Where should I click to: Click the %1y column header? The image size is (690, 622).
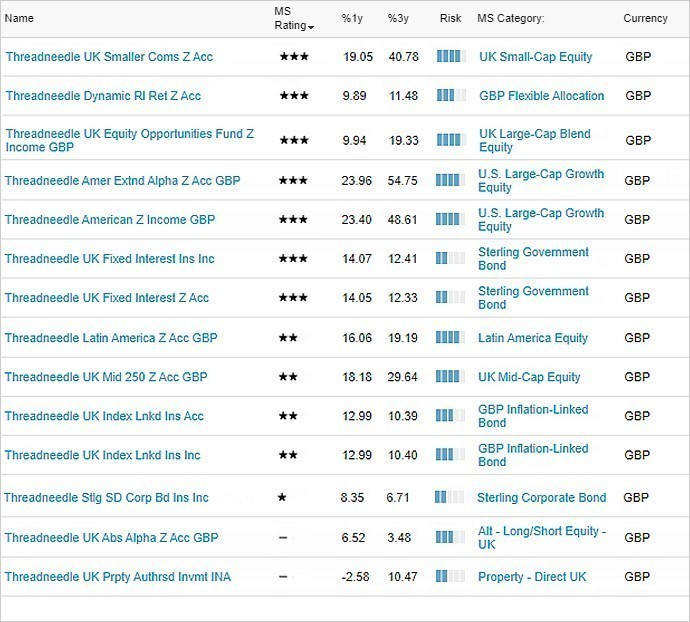coord(352,18)
